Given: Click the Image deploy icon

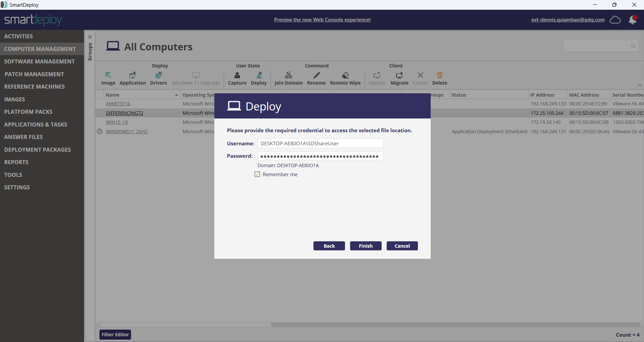Looking at the screenshot, I should (108, 76).
